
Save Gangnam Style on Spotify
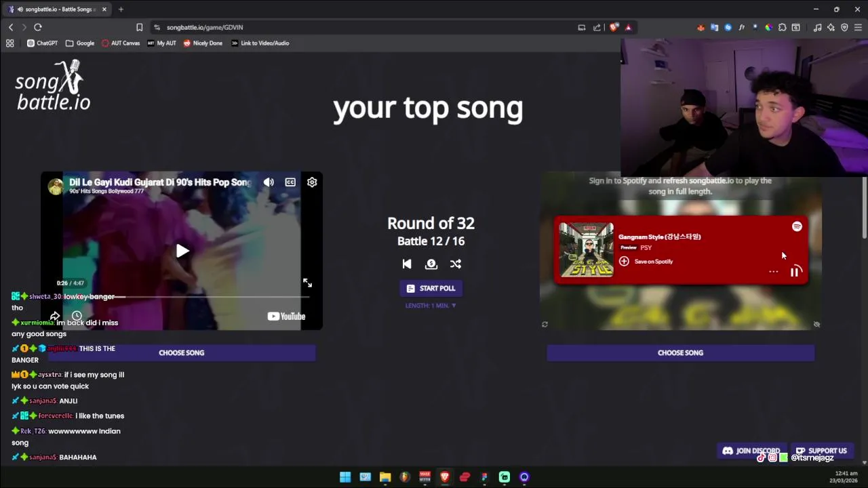[646, 262]
